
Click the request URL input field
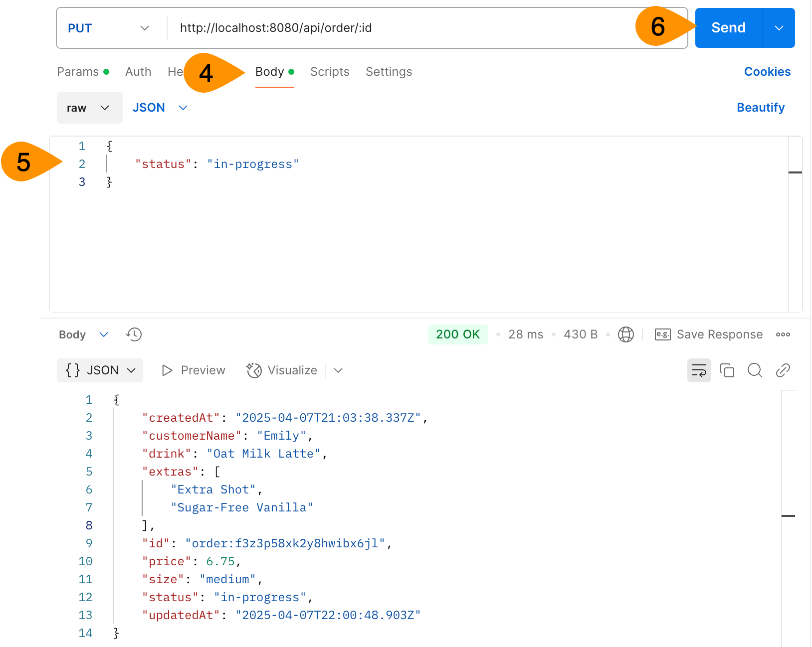point(399,28)
